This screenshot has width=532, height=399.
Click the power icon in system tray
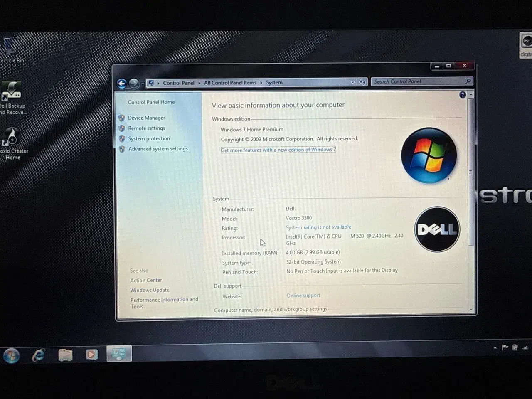point(515,347)
